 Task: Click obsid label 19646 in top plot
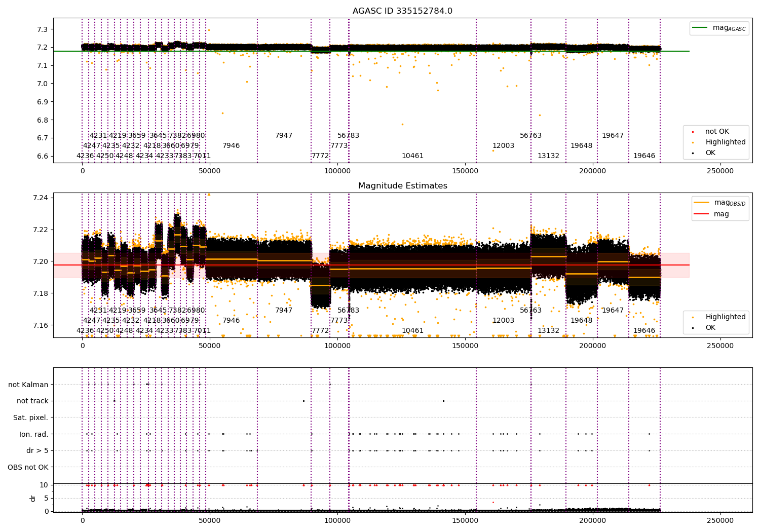pos(644,156)
